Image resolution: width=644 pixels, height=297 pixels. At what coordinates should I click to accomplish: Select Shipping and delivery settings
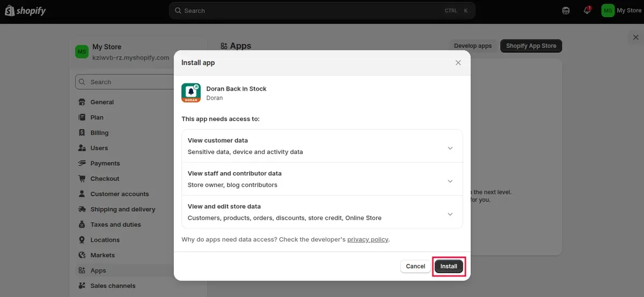pos(123,210)
